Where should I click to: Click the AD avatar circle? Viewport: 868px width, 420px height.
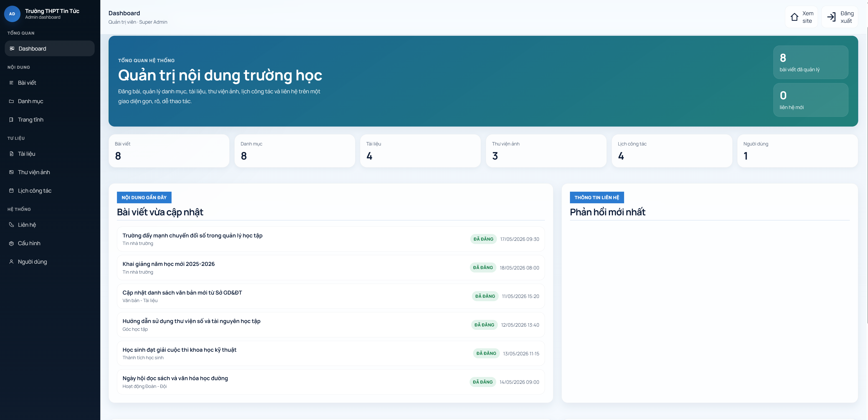[12, 14]
